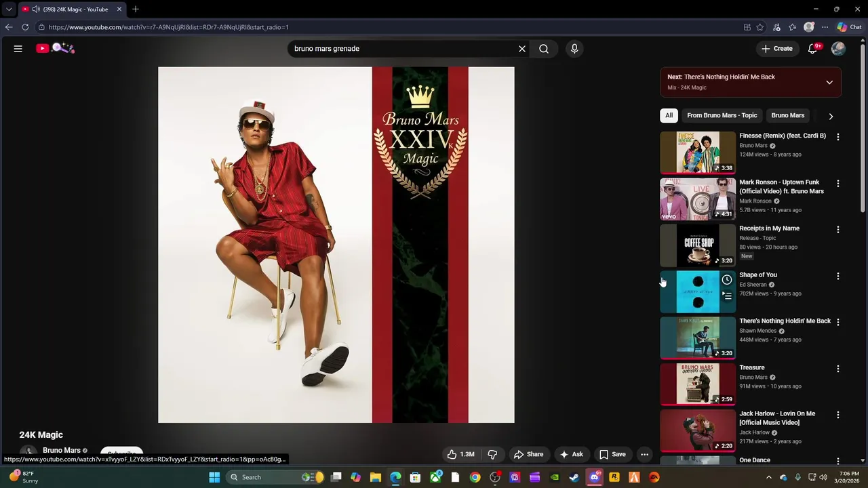The height and width of the screenshot is (488, 868).
Task: Select the Bruno Mars filter chip
Action: [x=787, y=115]
